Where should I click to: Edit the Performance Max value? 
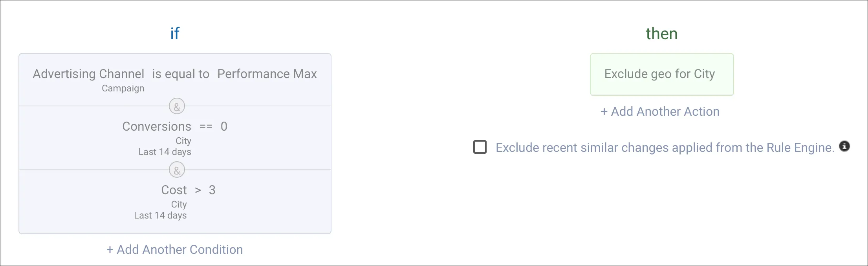267,74
